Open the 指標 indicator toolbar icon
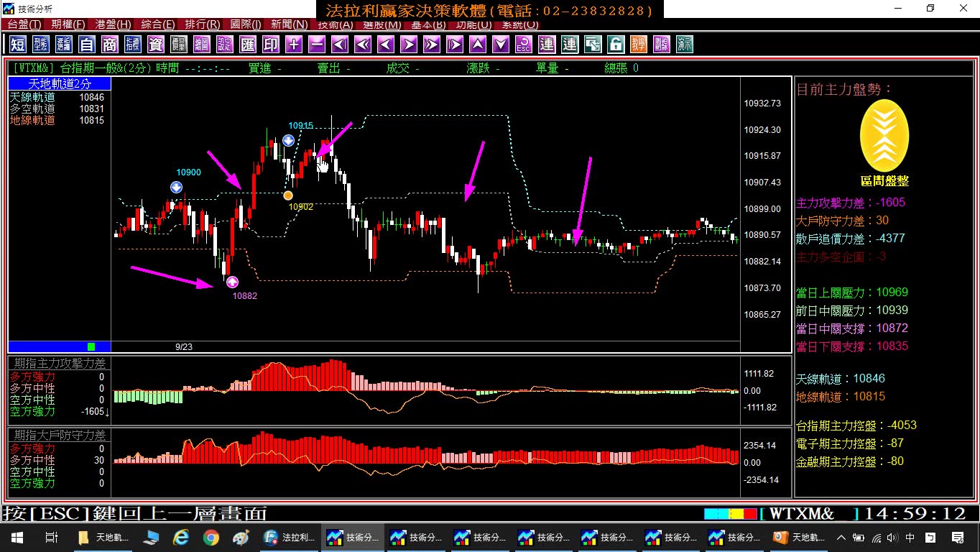 tap(133, 44)
